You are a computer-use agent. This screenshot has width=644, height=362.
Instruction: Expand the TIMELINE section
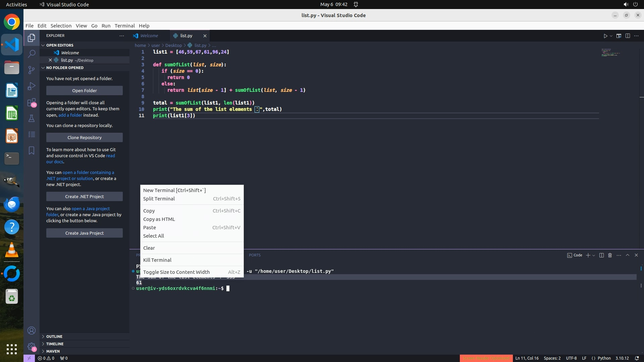[x=55, y=344]
